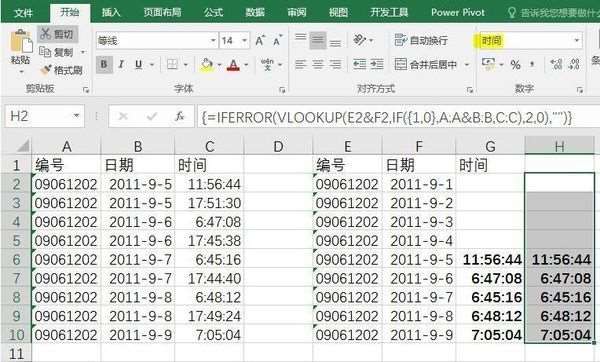Switch to the 插入 (Insert) ribbon tab
This screenshot has width=600, height=362.
pos(111,13)
